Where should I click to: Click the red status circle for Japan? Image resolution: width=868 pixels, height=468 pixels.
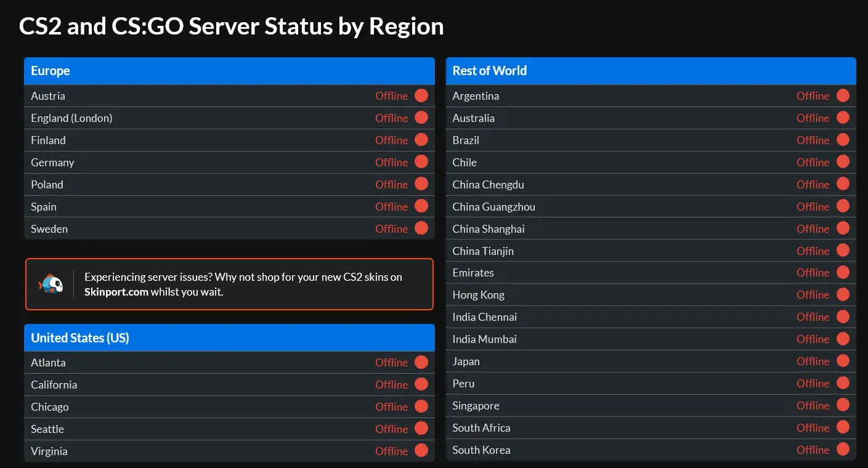843,361
